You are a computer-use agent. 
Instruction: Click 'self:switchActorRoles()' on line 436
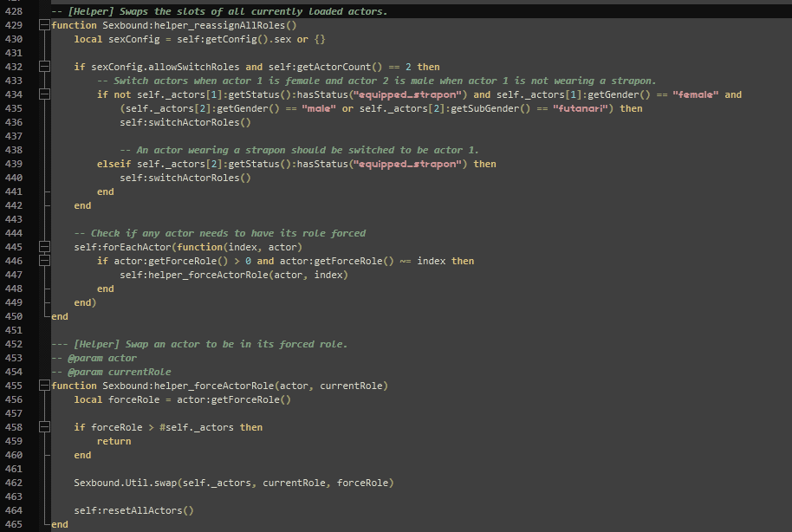tap(185, 122)
